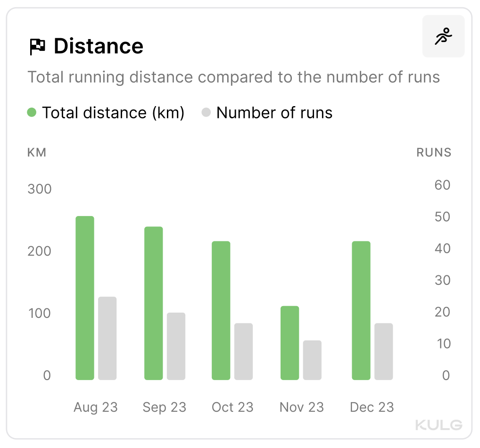Click the KULG watermark logo

coord(439,425)
